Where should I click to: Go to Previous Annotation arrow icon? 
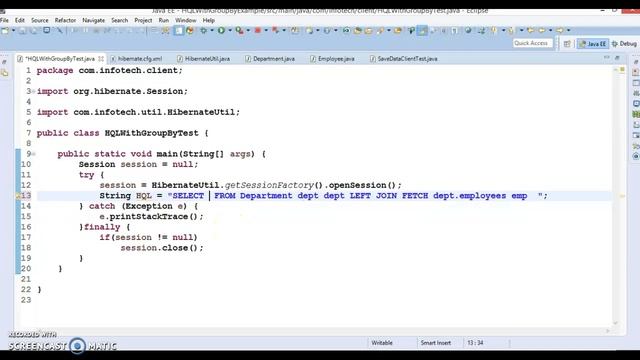511,30
